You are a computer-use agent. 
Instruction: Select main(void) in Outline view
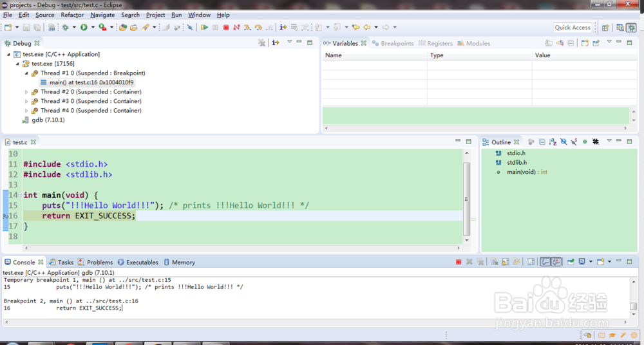[x=522, y=172]
